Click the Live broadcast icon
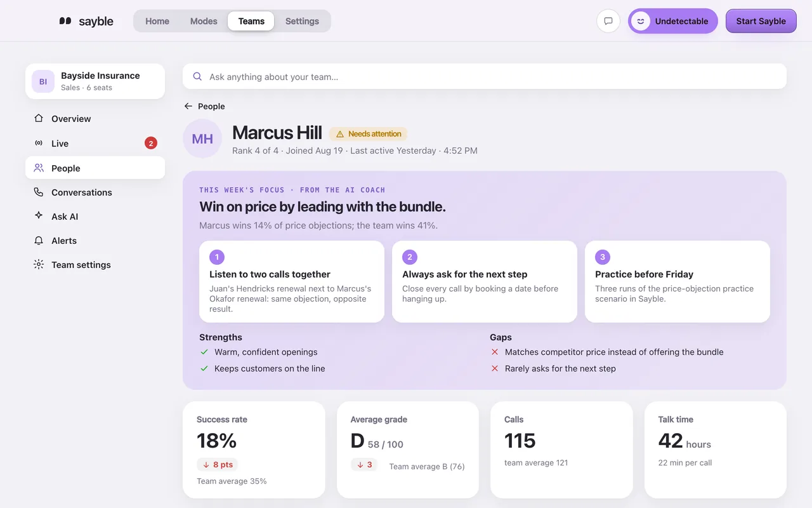 39,143
